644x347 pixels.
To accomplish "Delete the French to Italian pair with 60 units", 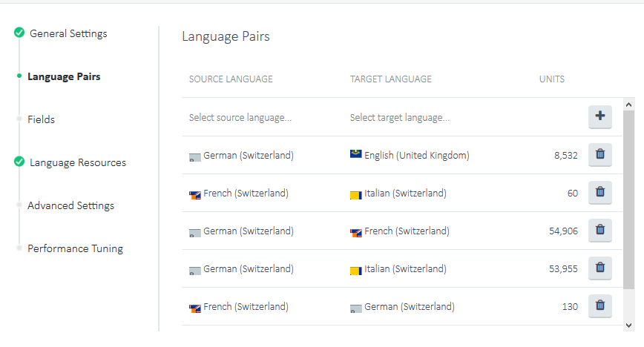I will coord(599,193).
